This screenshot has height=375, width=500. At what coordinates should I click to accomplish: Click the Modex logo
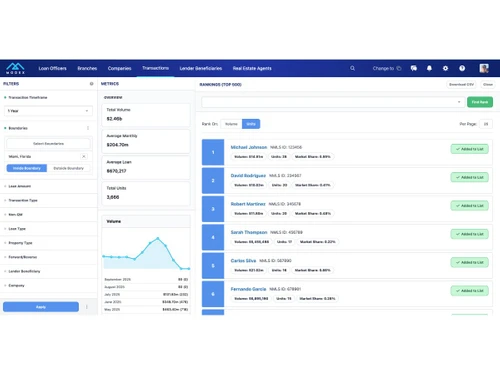coord(15,68)
